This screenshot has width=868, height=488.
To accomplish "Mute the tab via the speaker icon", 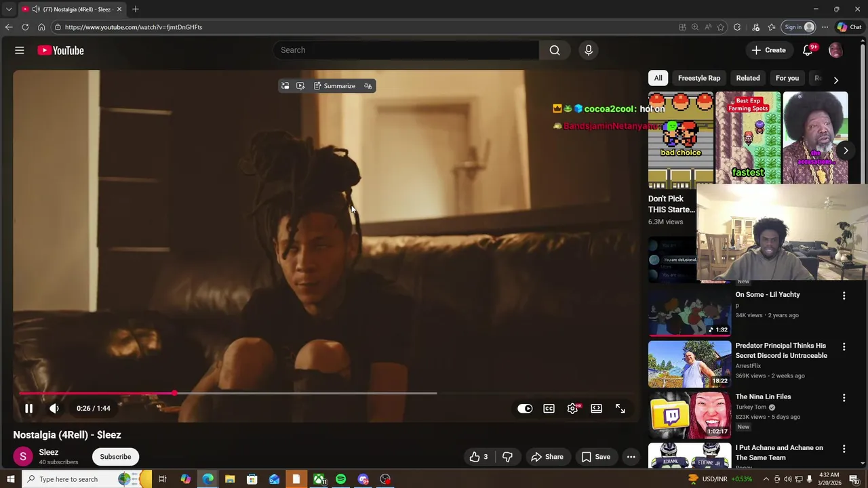I will 36,9.
